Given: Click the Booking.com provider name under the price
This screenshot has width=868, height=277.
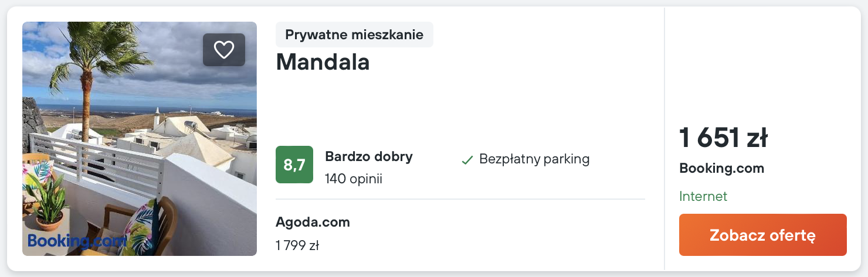Looking at the screenshot, I should [721, 169].
